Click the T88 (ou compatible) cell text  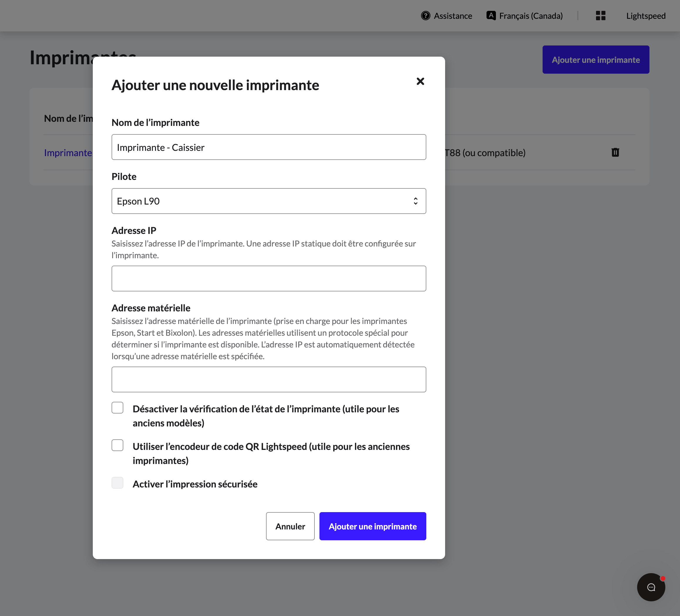[x=485, y=153]
